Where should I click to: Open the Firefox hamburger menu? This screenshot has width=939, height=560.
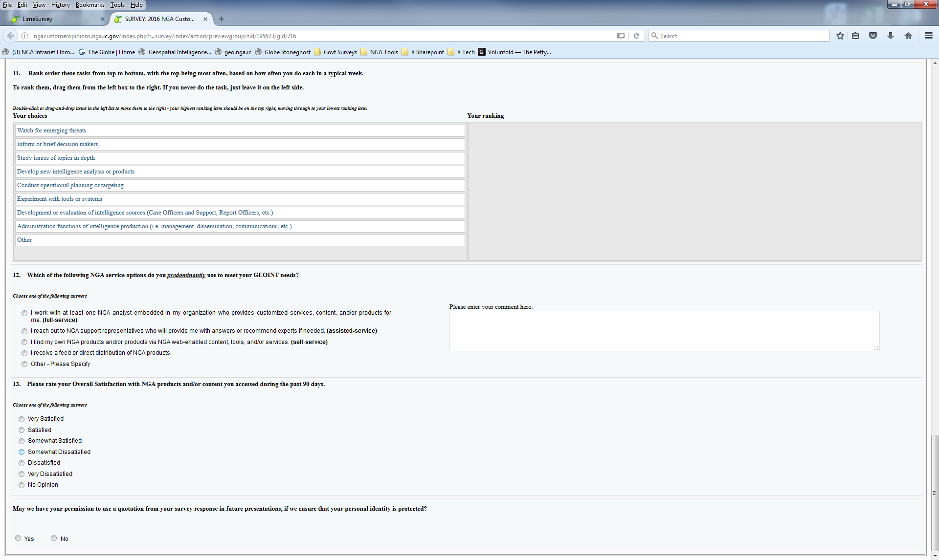pos(928,36)
